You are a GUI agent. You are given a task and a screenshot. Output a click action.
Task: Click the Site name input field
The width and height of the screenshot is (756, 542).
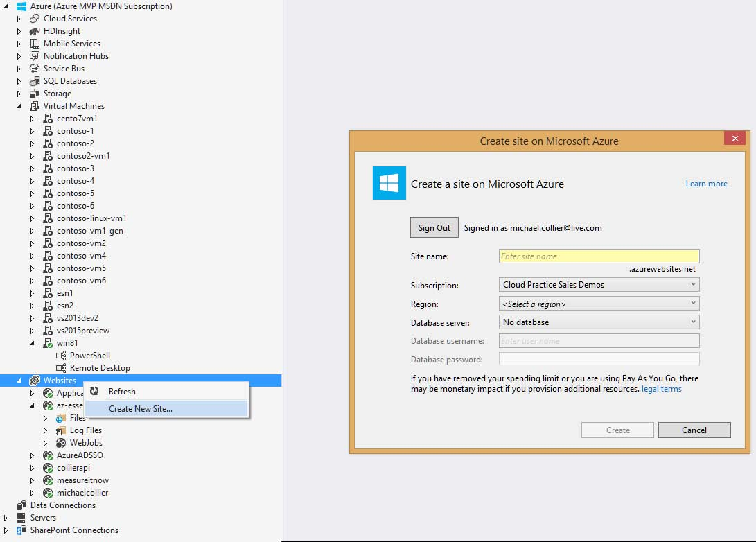tap(599, 256)
